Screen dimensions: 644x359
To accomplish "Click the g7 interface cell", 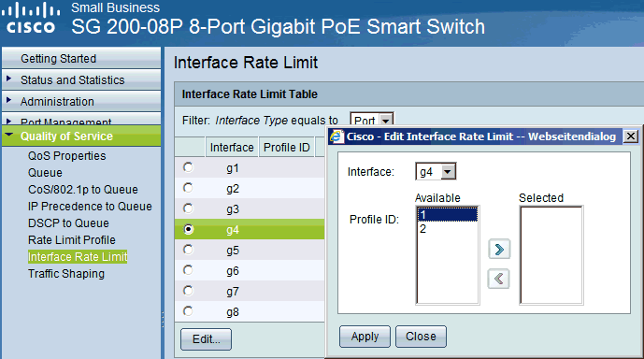I will [233, 292].
